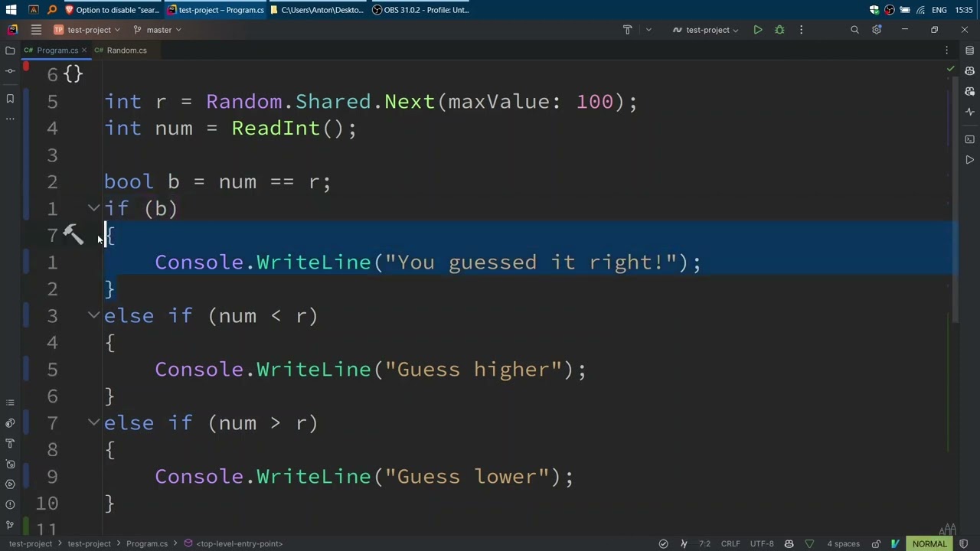The height and width of the screenshot is (551, 980).
Task: Open the Explorer tool window folder icon
Action: pos(10,51)
